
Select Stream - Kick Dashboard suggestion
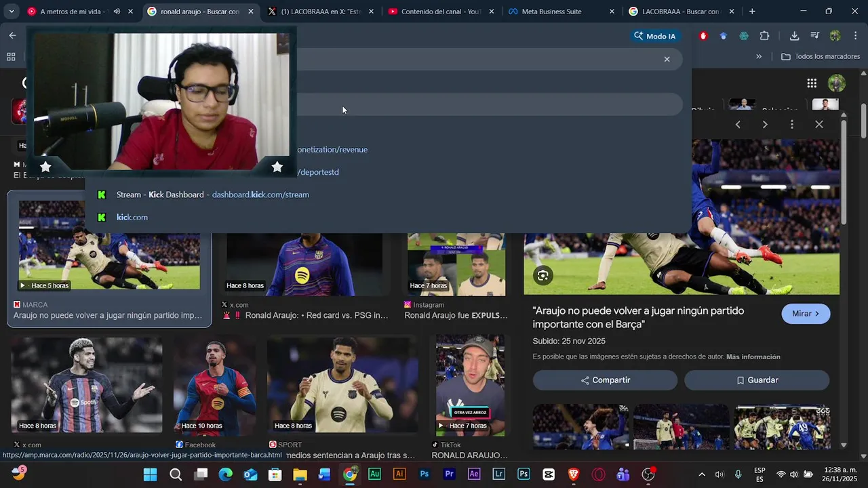click(387, 195)
